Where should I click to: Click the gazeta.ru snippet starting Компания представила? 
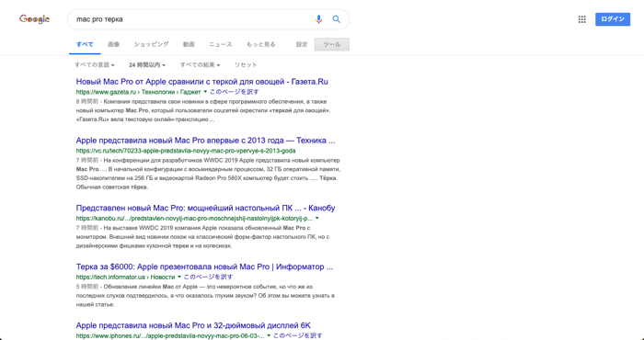tap(203, 111)
